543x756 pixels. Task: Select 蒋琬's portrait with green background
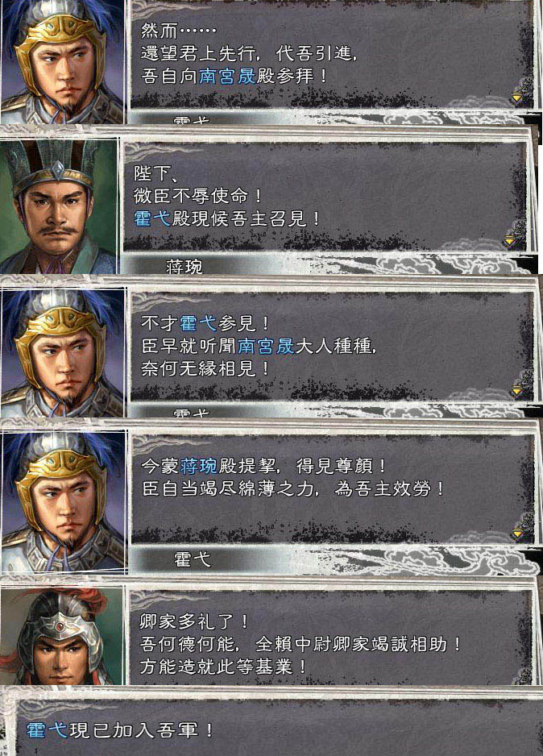[58, 206]
